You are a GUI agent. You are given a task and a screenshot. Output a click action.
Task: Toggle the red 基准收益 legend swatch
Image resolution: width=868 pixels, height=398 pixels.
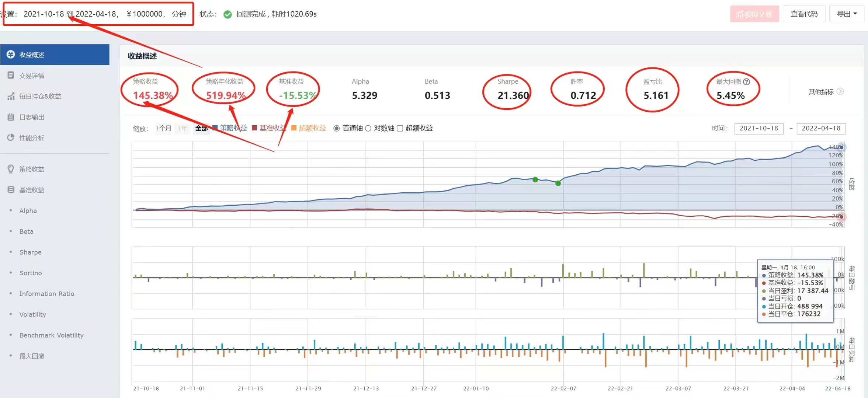[254, 128]
